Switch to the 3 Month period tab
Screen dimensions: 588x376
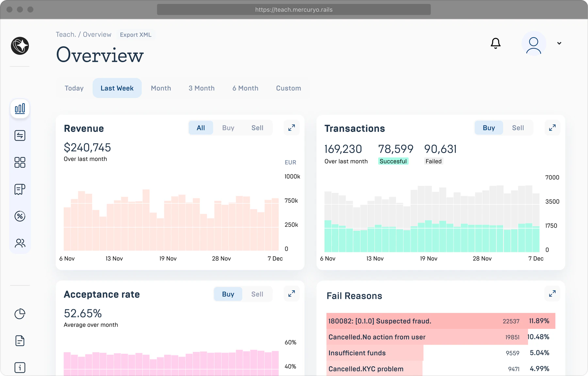coord(202,88)
